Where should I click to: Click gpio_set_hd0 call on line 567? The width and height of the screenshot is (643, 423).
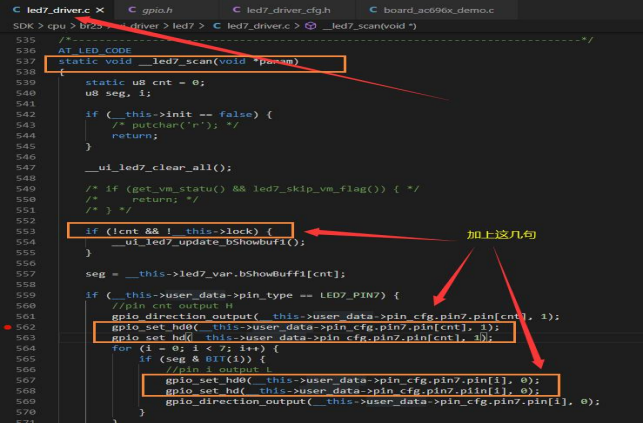tap(353, 380)
